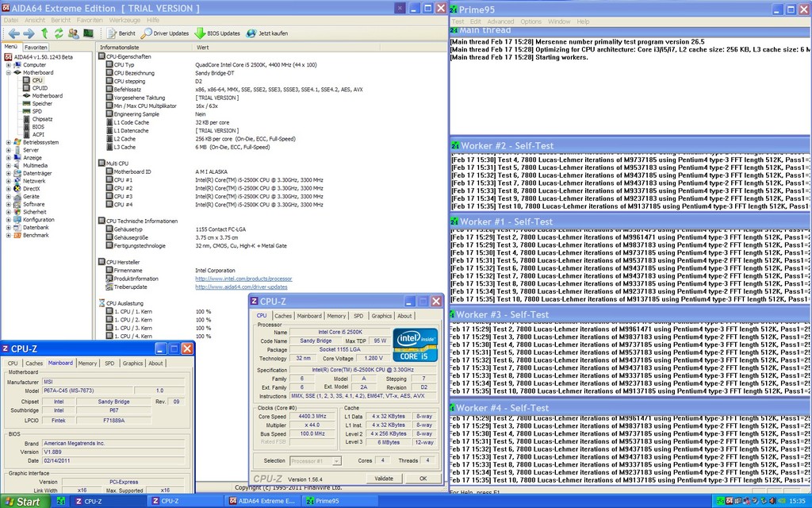Open the Hilfe menu in AIDA64
Viewport: 812px width, 508px height.
pyautogui.click(x=153, y=20)
